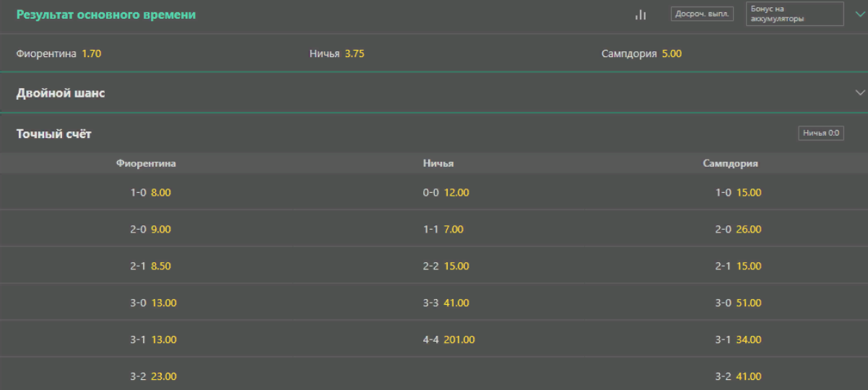Screen dimensions: 868x390
Task: Pick Фиорентина 1-0 correct score 8.00
Action: pos(146,192)
